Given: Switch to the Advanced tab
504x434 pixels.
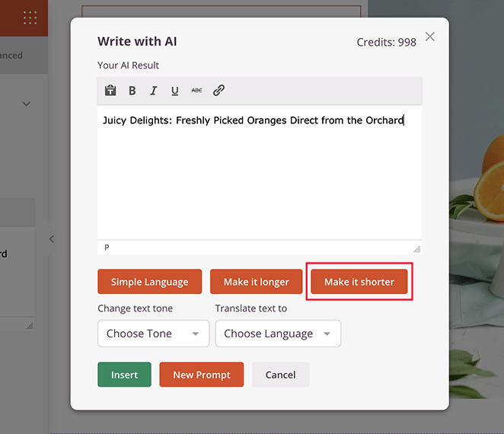Looking at the screenshot, I should (x=11, y=56).
